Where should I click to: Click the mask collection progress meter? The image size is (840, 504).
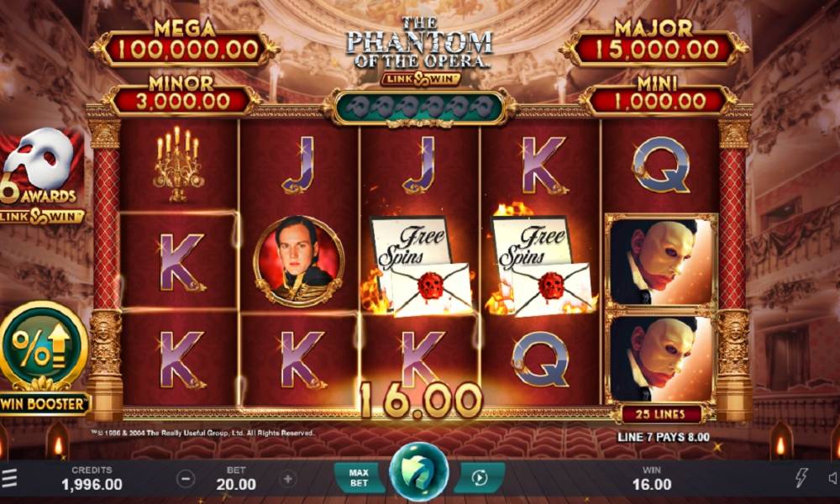(419, 108)
